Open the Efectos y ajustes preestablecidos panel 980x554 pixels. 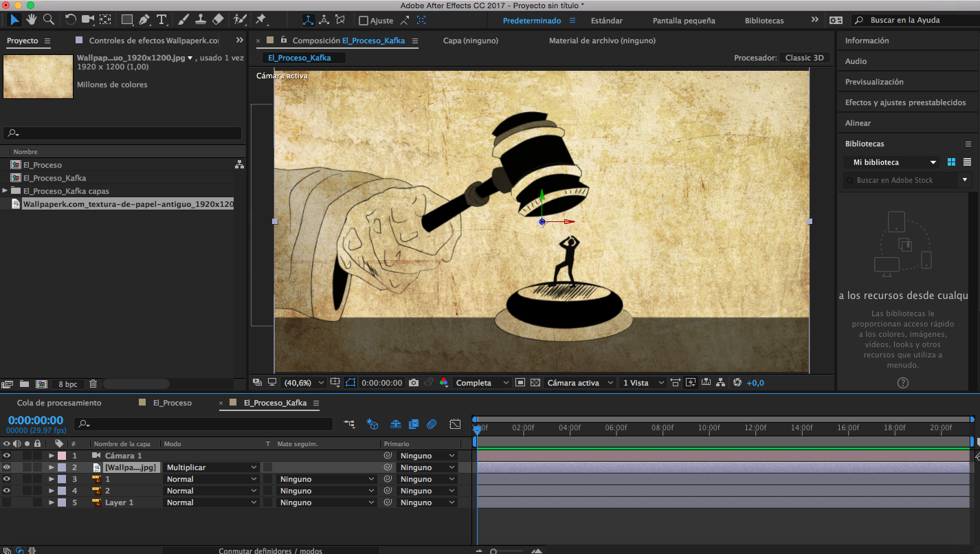[x=905, y=102]
